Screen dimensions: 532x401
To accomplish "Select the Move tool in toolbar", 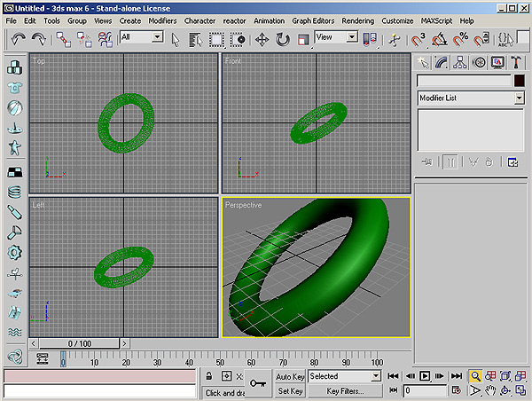I will point(262,39).
